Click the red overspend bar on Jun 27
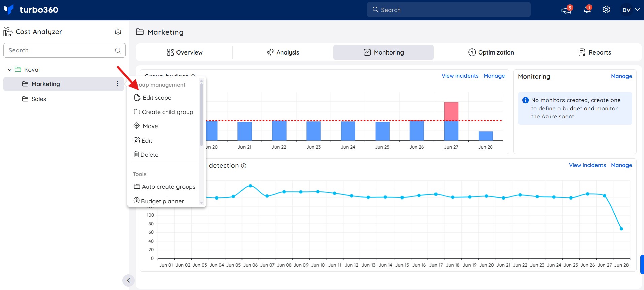The image size is (644, 290). click(x=451, y=111)
